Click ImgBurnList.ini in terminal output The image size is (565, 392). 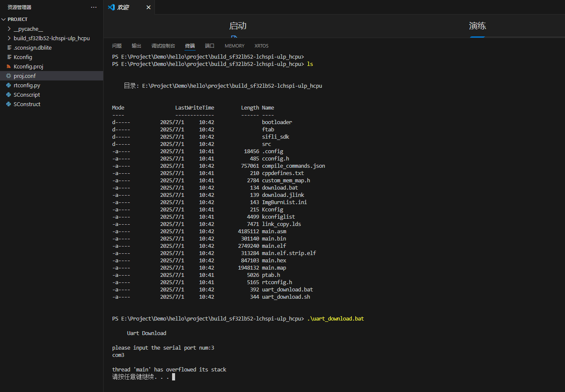(285, 202)
